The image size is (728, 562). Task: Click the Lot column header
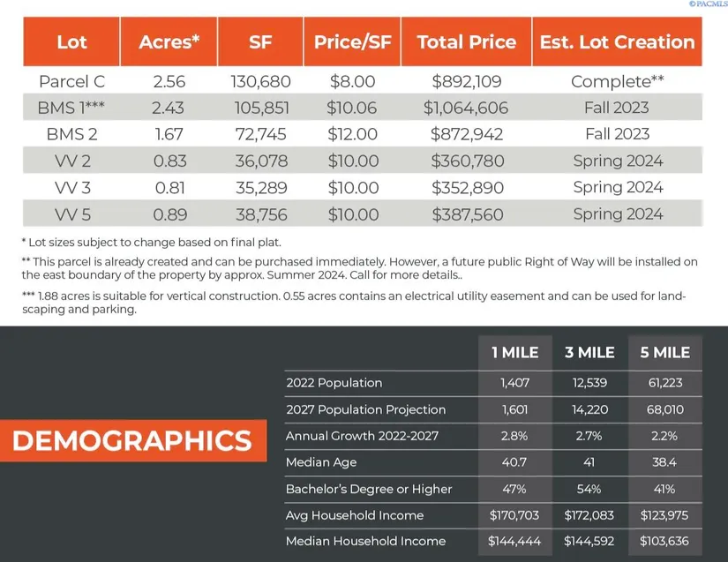coord(72,41)
